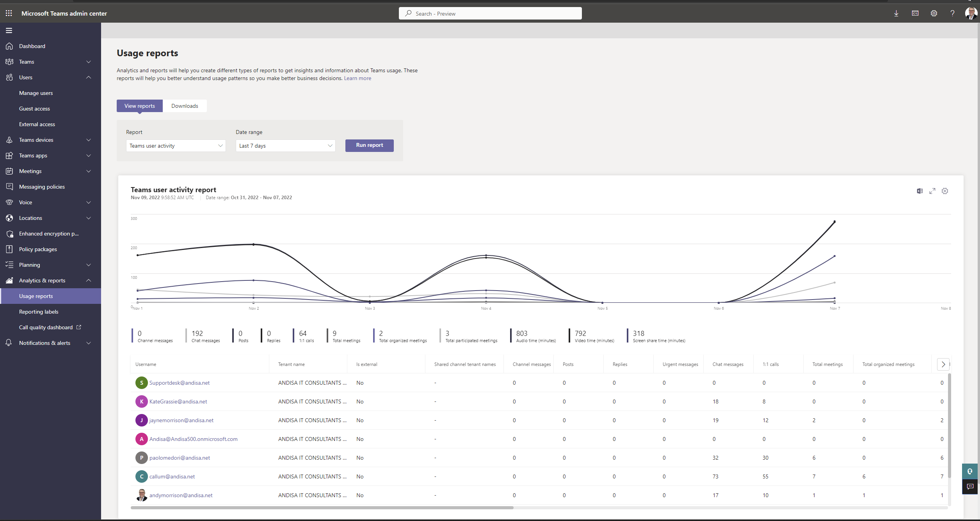
Task: Click the Enhanced encryption icon
Action: [9, 234]
